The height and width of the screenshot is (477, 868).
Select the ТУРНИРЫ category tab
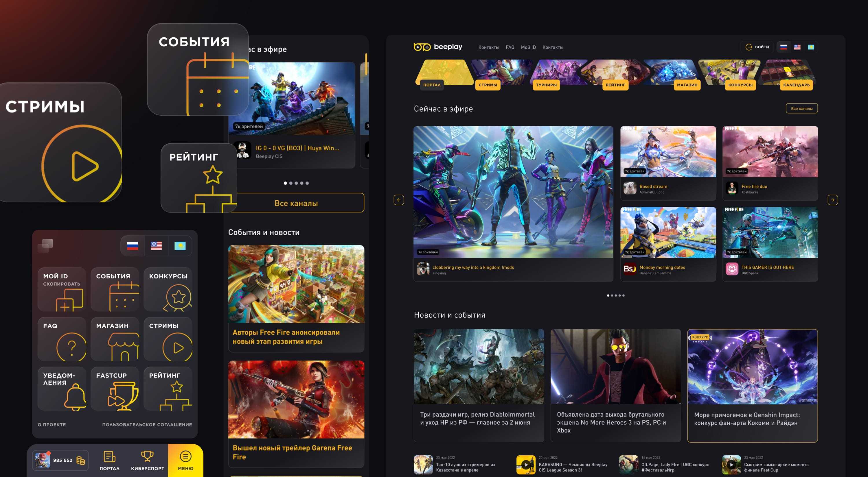click(x=559, y=74)
